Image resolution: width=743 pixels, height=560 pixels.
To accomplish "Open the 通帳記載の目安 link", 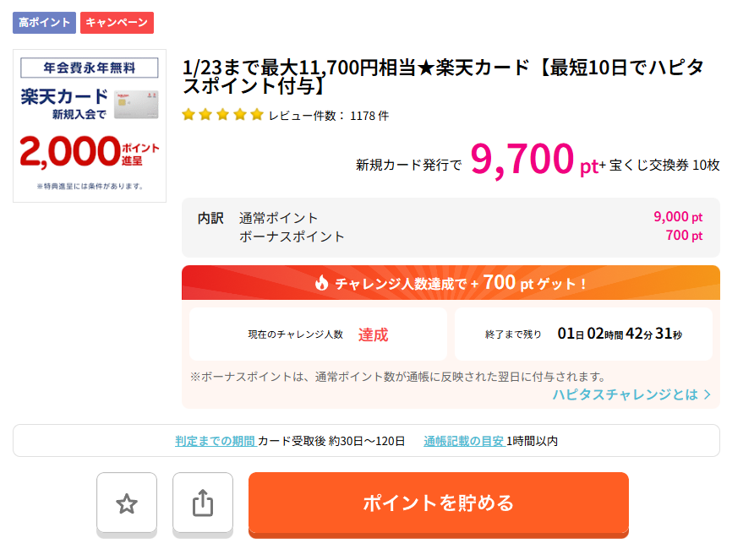I will (463, 441).
